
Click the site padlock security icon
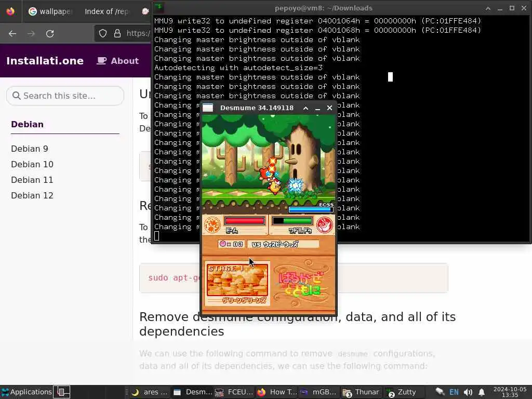tap(117, 33)
